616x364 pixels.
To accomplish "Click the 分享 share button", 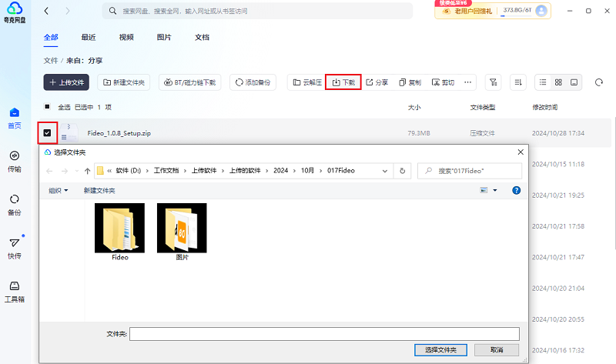I will point(377,82).
